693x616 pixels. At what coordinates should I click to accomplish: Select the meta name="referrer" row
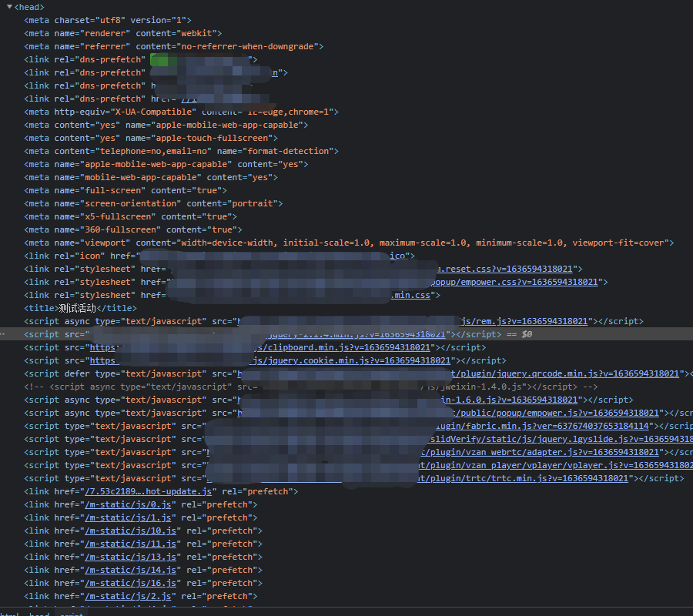174,46
